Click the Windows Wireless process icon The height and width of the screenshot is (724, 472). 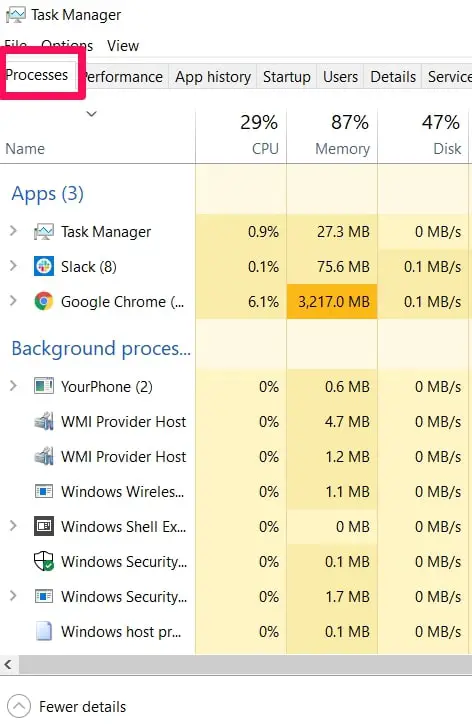pyautogui.click(x=44, y=491)
